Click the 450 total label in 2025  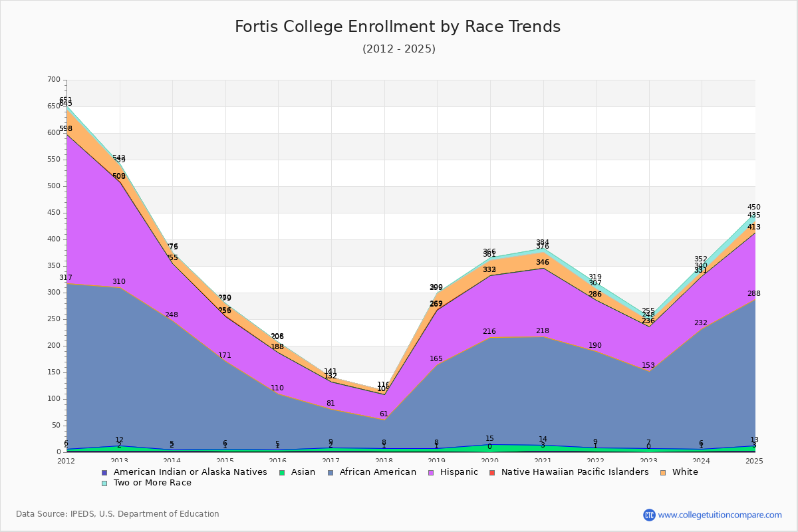pos(754,207)
